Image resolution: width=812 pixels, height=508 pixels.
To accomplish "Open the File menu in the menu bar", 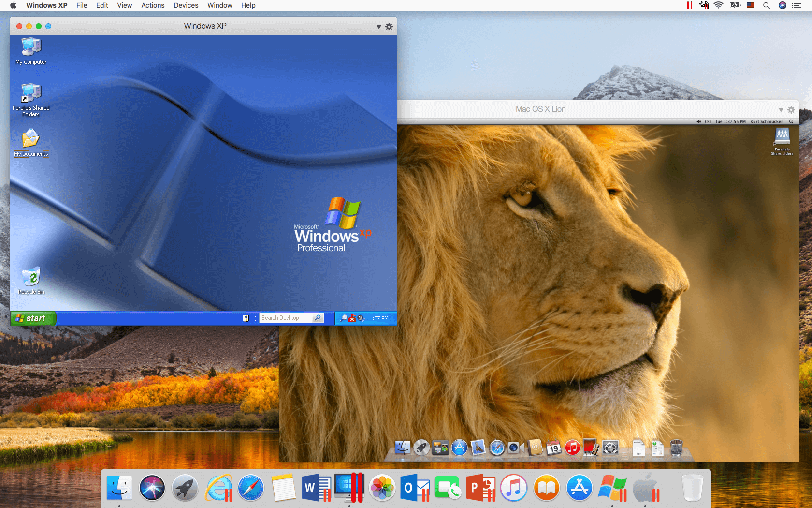I will [82, 5].
